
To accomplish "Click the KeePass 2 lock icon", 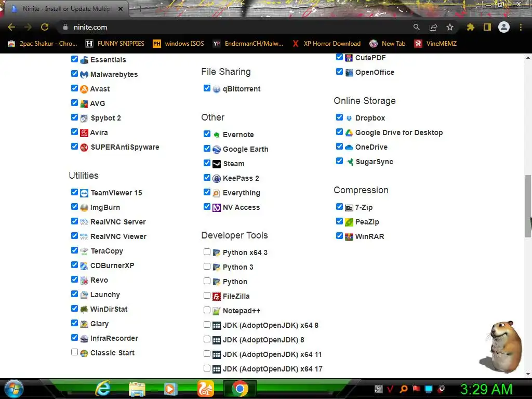I will (217, 179).
